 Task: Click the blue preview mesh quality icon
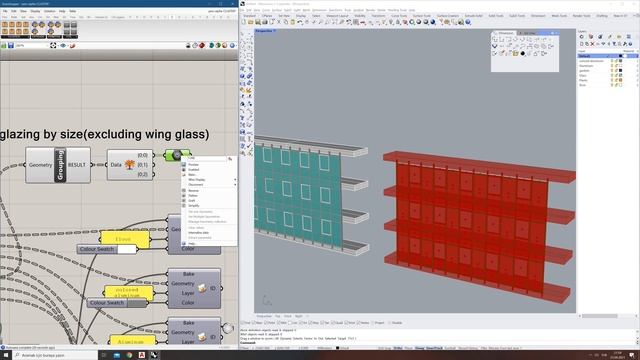pos(232,45)
